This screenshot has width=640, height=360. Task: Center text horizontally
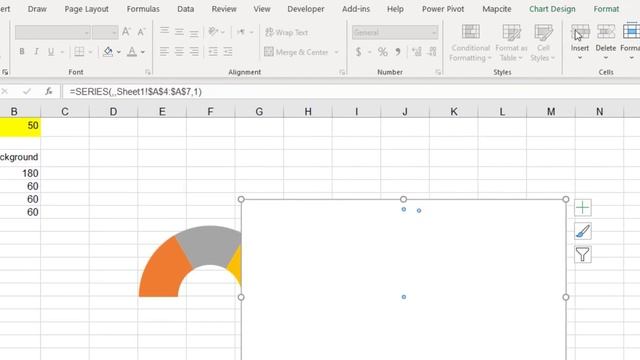(179, 51)
